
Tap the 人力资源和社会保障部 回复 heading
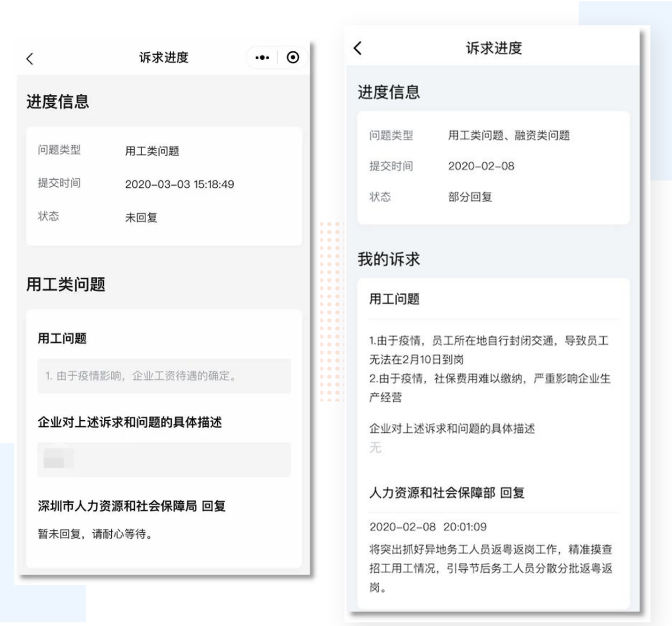[446, 493]
